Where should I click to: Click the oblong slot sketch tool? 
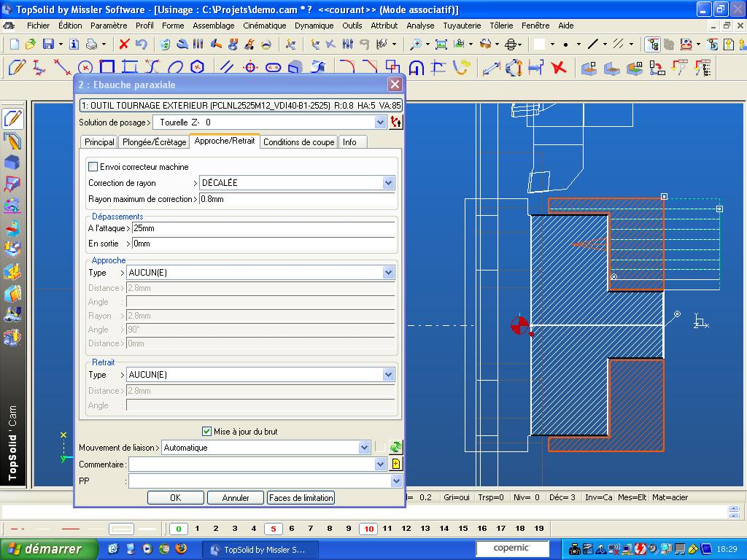pyautogui.click(x=273, y=67)
